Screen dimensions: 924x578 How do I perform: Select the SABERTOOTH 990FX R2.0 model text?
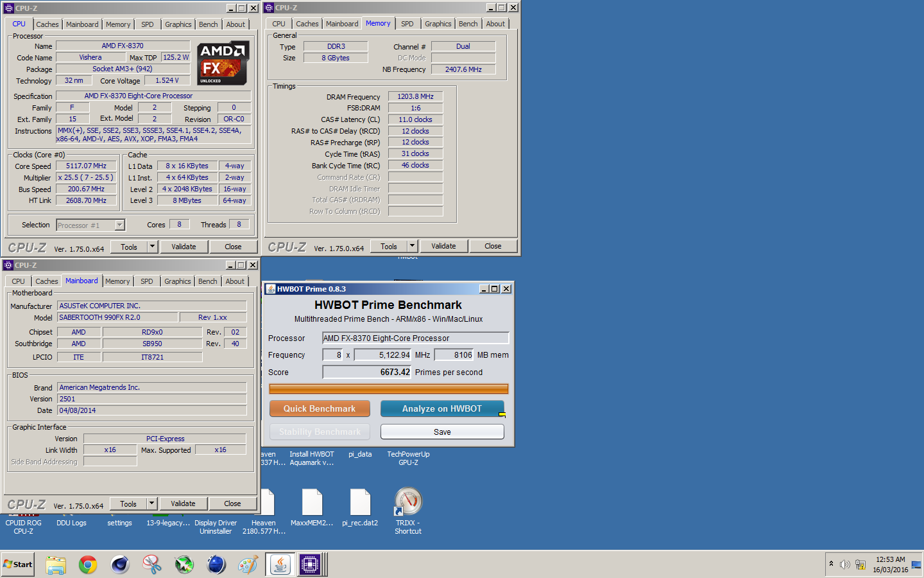pos(117,317)
